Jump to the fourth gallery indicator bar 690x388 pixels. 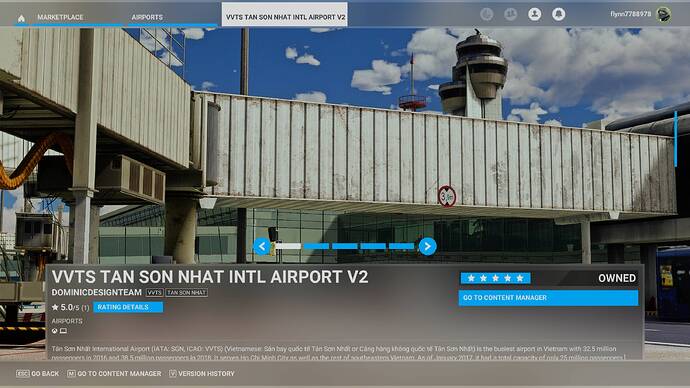tap(373, 246)
